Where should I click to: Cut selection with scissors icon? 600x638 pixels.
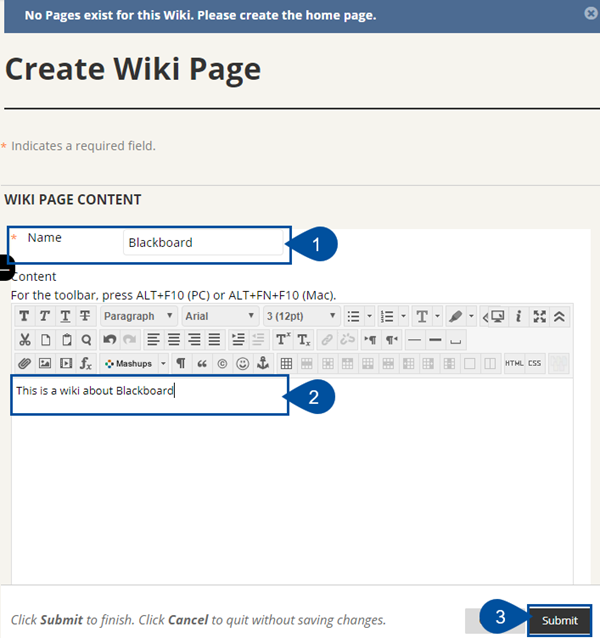pyautogui.click(x=25, y=339)
